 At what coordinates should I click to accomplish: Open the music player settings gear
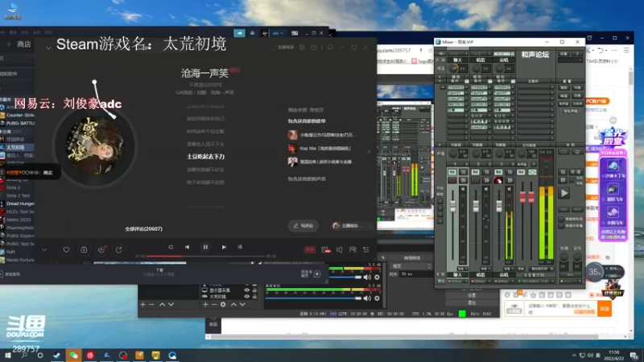(302, 47)
